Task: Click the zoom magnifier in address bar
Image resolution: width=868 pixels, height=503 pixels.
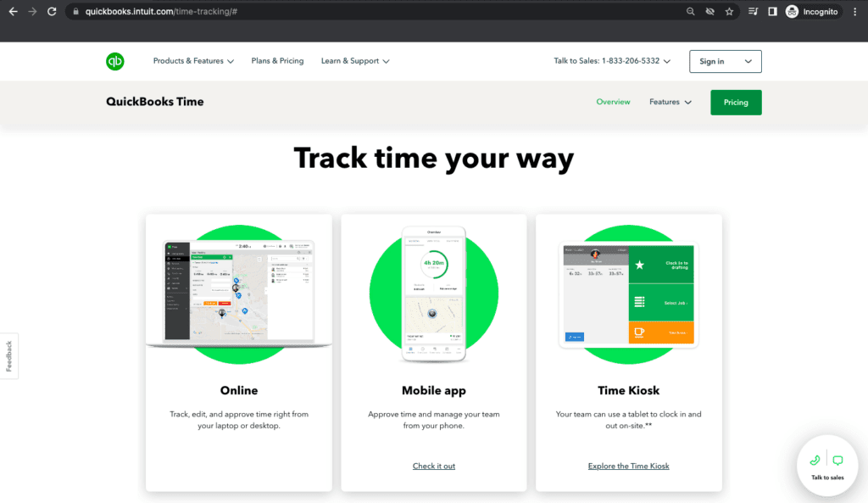Action: [x=690, y=12]
